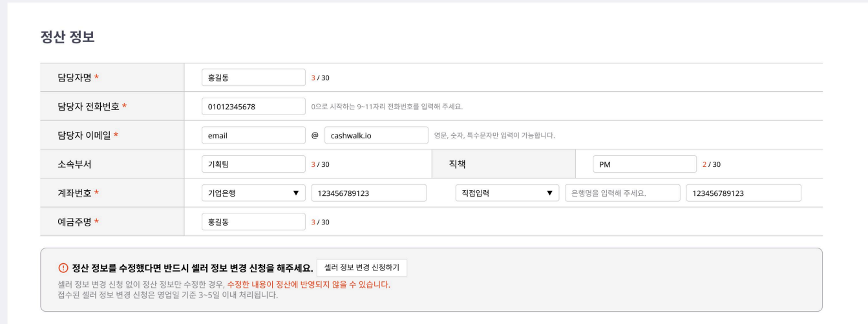Viewport: 868px width, 324px height.
Task: Focus the 예금주명 account holder field
Action: (253, 222)
